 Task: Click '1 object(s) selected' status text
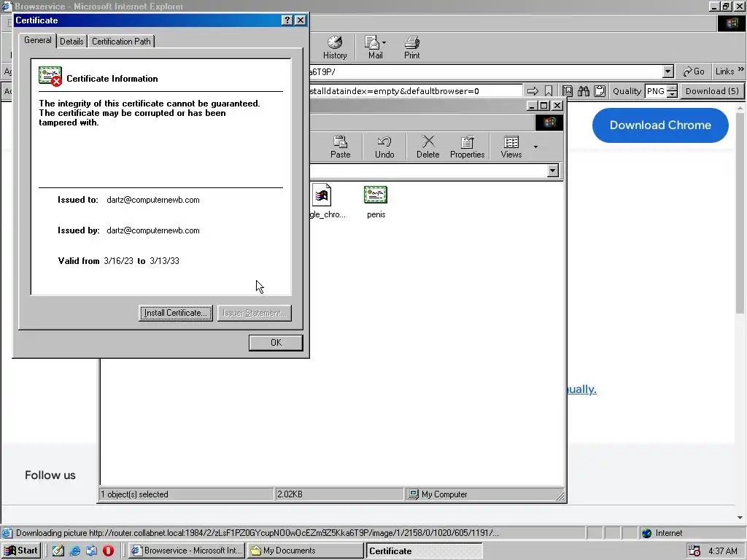point(134,494)
